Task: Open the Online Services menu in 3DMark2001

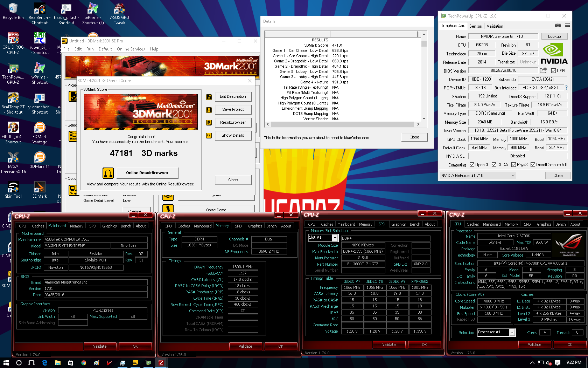Action: [x=131, y=49]
